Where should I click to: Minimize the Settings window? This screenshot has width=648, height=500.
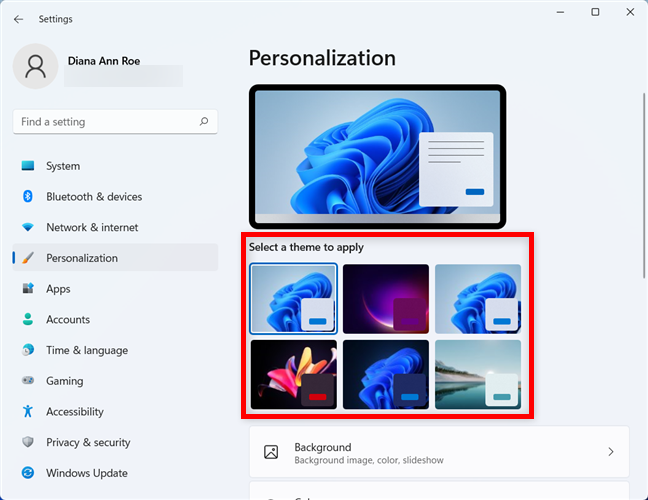point(560,12)
